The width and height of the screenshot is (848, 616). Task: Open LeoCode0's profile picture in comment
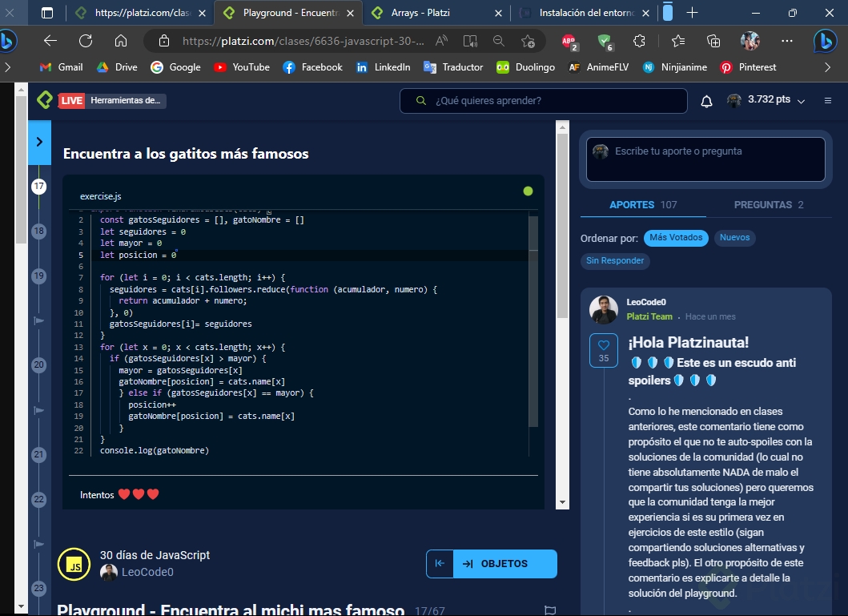tap(604, 310)
